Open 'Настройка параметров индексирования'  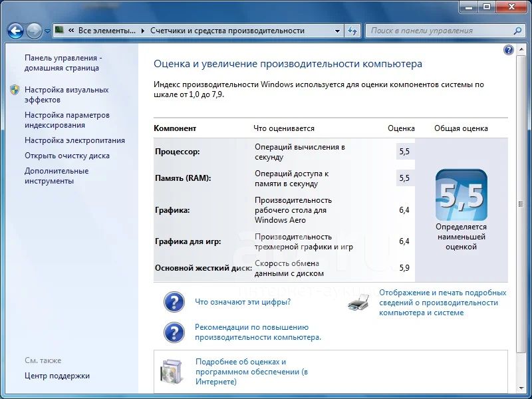(67, 120)
